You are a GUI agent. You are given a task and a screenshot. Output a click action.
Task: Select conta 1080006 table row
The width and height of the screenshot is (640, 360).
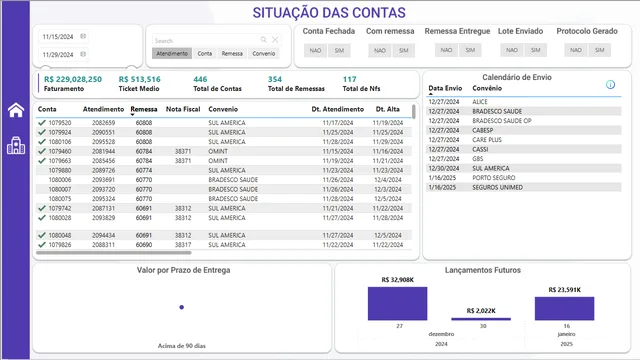224,180
